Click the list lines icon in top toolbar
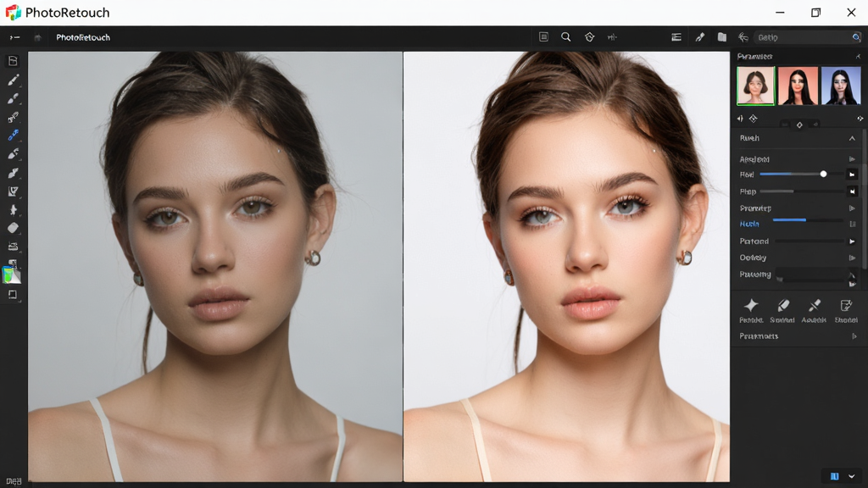Viewport: 868px width, 488px height. click(676, 37)
